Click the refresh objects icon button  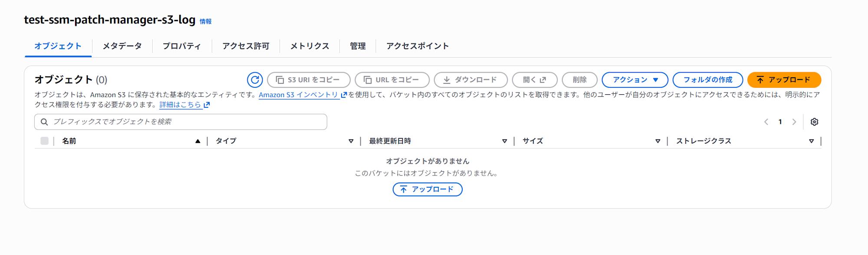[255, 80]
